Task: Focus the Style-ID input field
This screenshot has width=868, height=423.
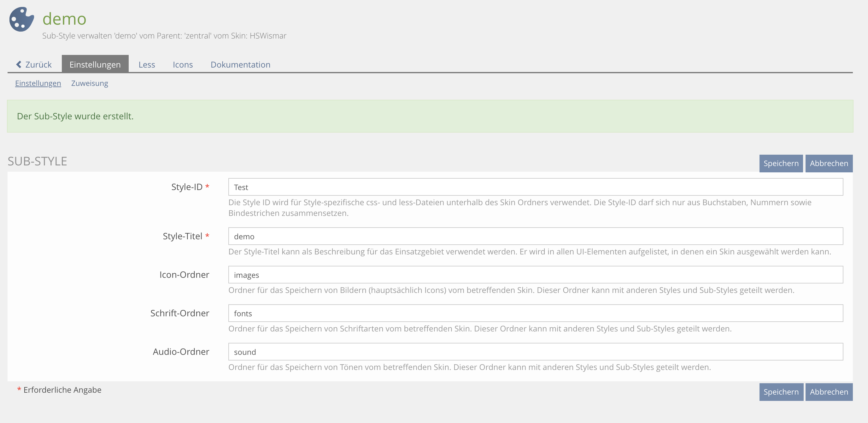Action: 536,187
